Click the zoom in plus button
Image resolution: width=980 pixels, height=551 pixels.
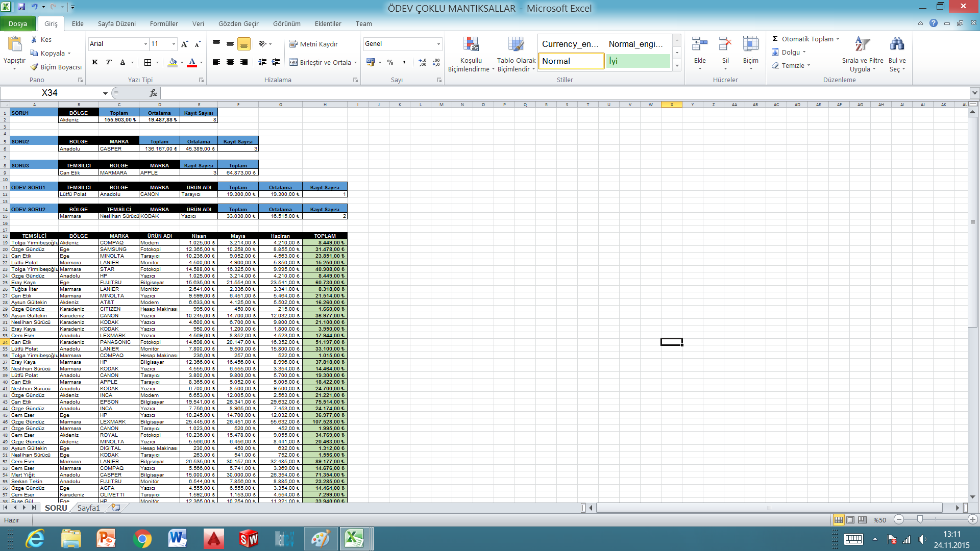(x=973, y=519)
